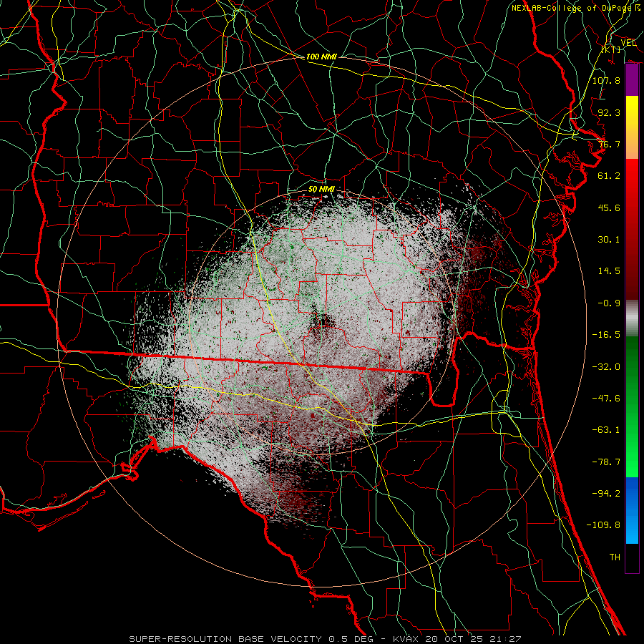The height and width of the screenshot is (644, 644).
Task: Click the 45.6 value on the velocity scale
Action: pyautogui.click(x=609, y=208)
